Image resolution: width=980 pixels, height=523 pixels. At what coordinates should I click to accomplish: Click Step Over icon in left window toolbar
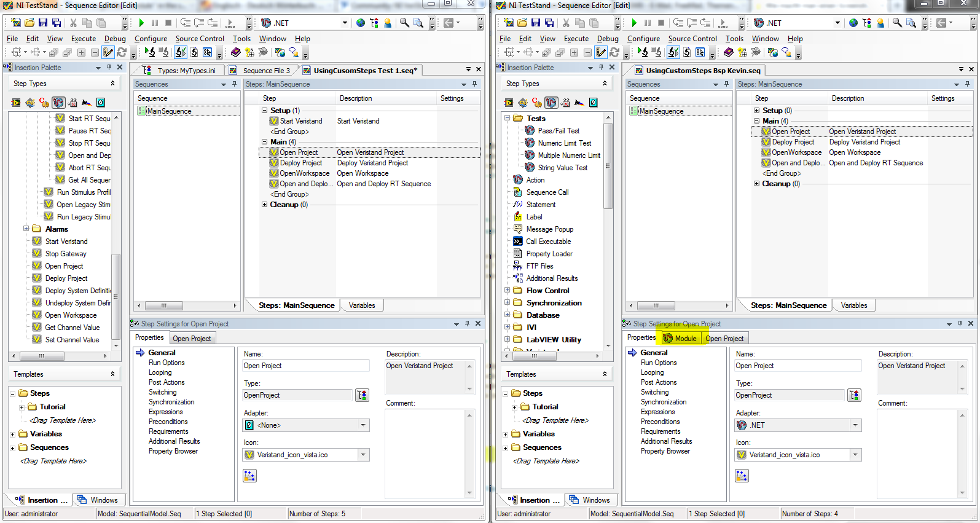tap(199, 23)
